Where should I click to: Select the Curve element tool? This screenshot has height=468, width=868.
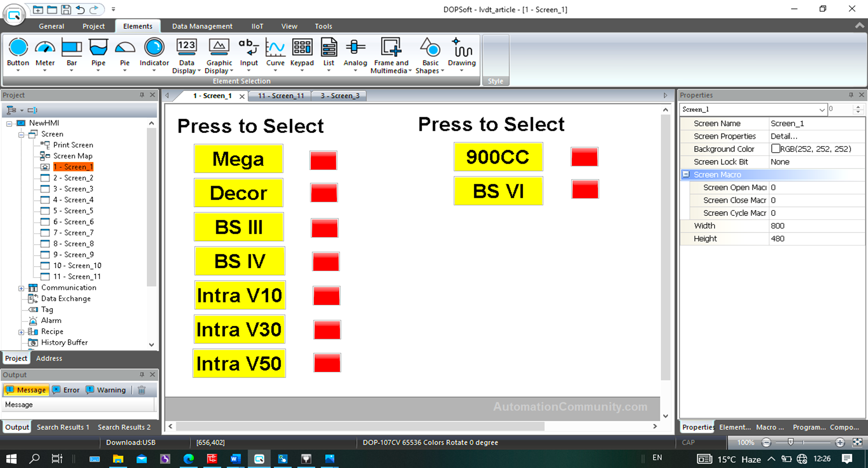coord(275,55)
